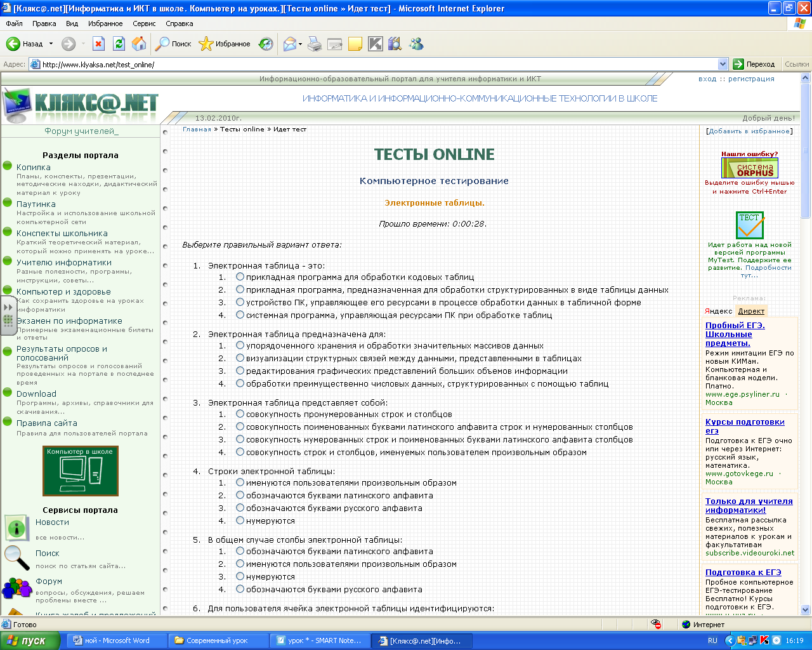Open the Правка menu
The width and height of the screenshot is (812, 650).
pyautogui.click(x=44, y=23)
